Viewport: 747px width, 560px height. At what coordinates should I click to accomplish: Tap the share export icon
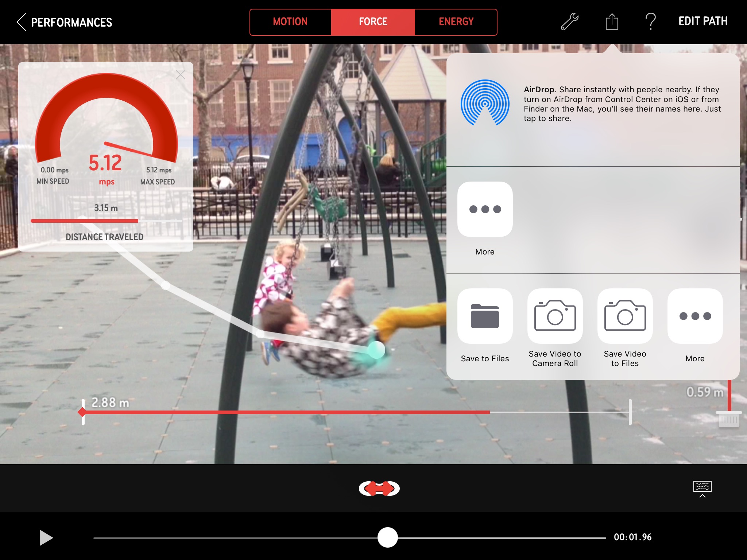point(612,22)
